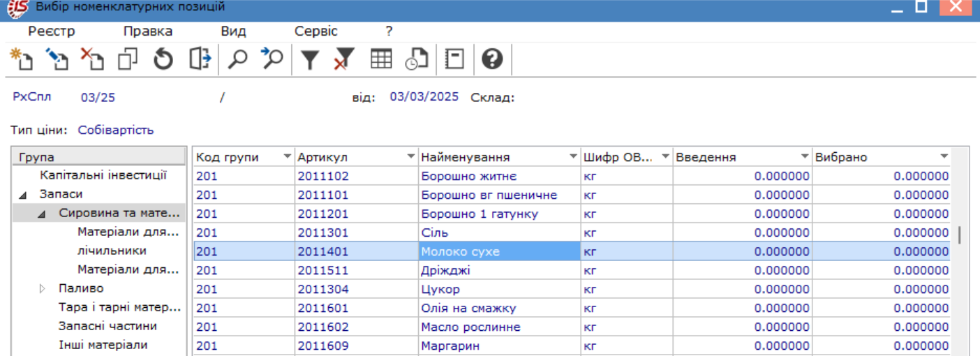Collapse the Запаси tree node
The height and width of the screenshot is (356, 980).
coord(24,195)
